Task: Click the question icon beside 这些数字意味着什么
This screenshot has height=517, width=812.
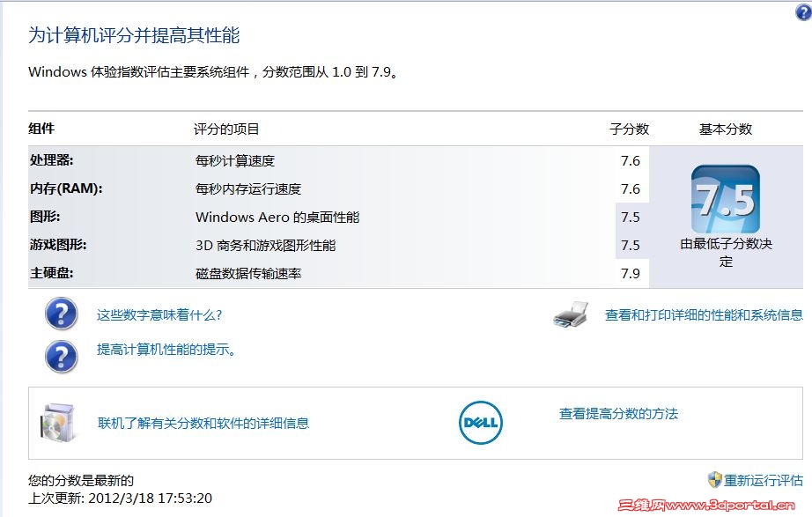Action: [61, 314]
